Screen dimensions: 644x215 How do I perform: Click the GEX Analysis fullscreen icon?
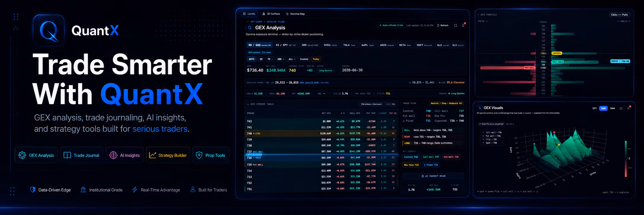[x=455, y=26]
